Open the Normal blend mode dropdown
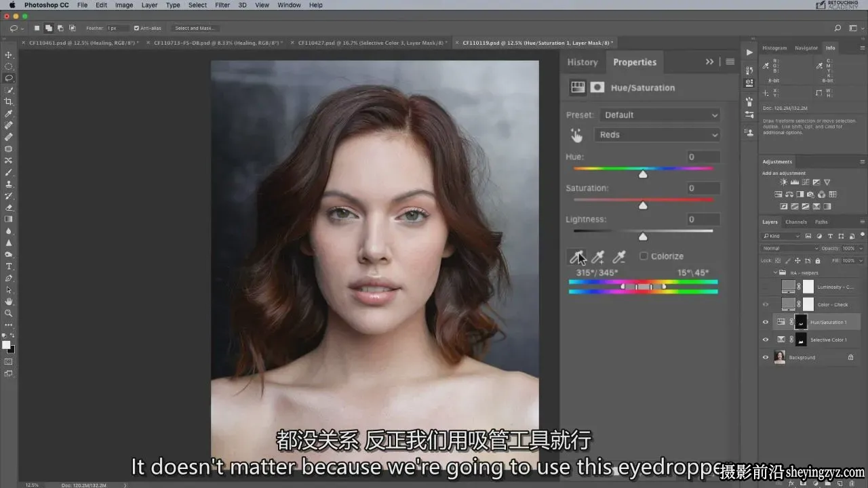This screenshot has width=868, height=488. click(790, 249)
